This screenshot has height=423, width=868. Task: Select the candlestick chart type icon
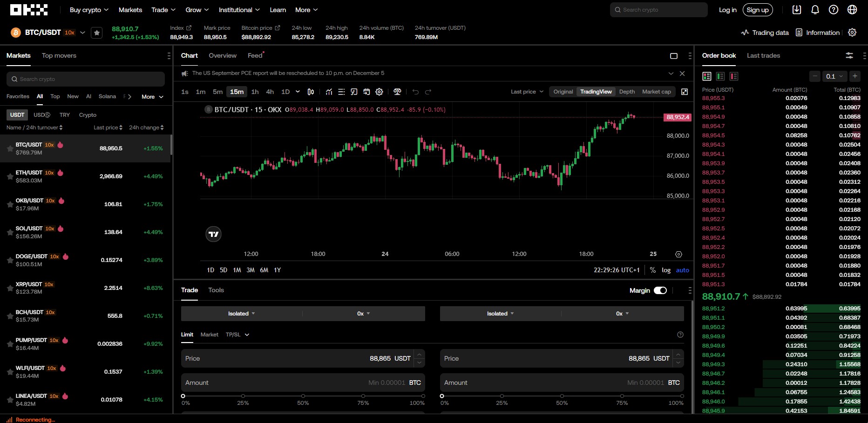pos(311,92)
